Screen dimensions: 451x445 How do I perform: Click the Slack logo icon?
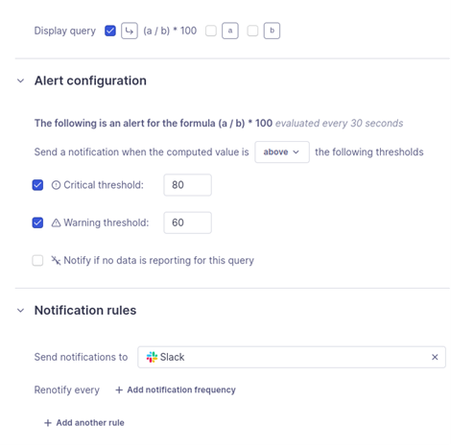152,357
